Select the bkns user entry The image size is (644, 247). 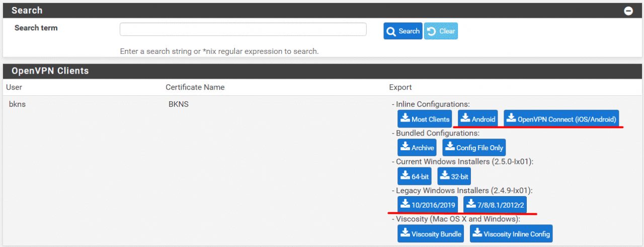pyautogui.click(x=17, y=104)
